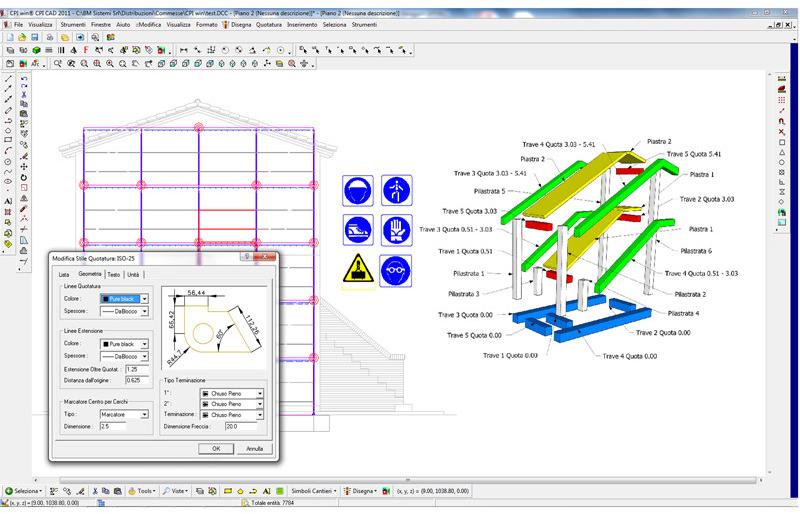Click the New file icon in the toolbar
The image size is (800, 514).
click(x=9, y=36)
